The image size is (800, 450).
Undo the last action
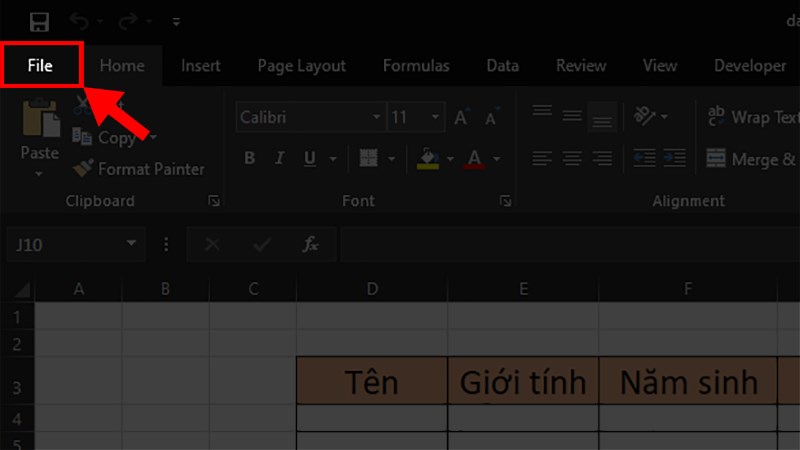[x=79, y=21]
